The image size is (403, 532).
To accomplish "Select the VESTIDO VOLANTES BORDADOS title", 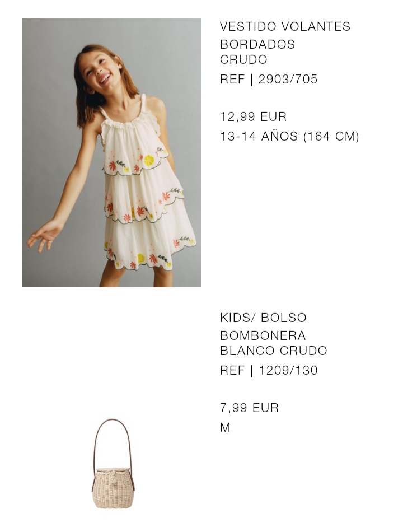I will click(285, 35).
